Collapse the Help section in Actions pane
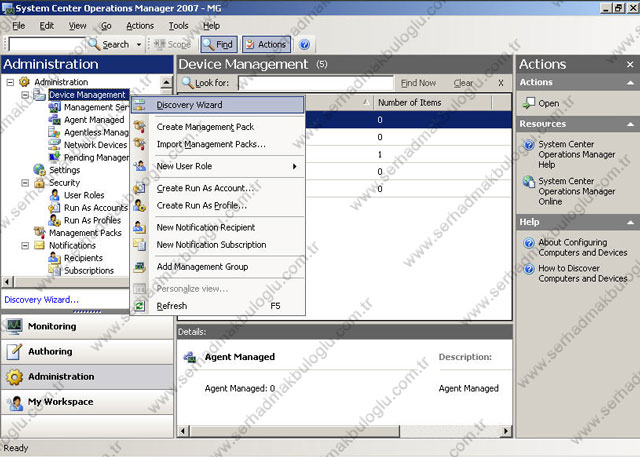This screenshot has height=457, width=640. (630, 222)
